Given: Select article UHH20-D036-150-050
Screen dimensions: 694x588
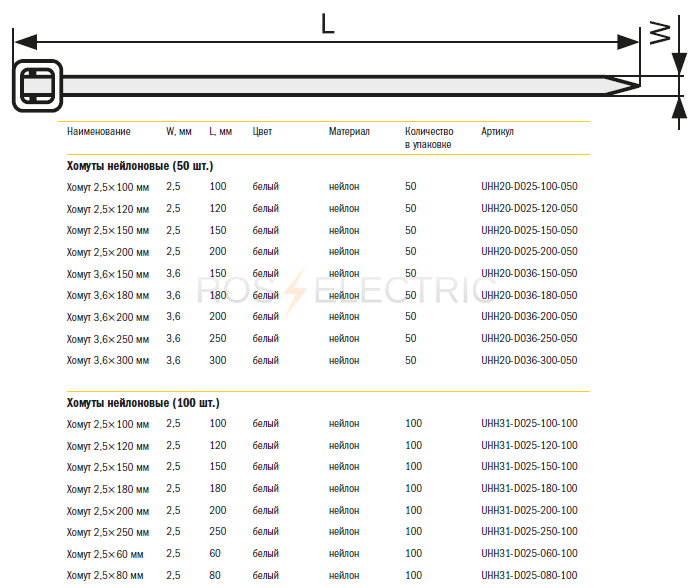Looking at the screenshot, I should click(529, 273).
